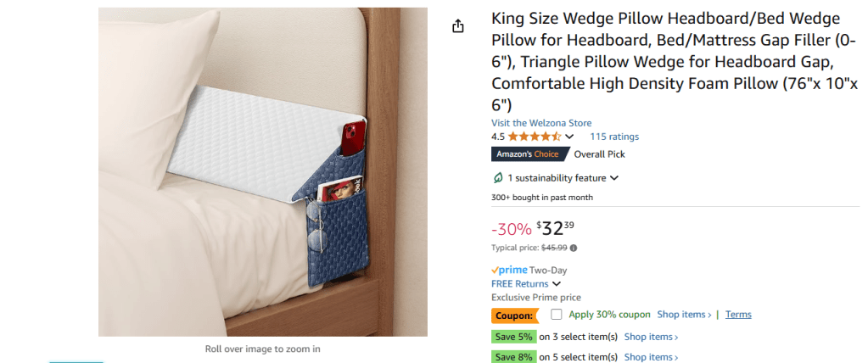The width and height of the screenshot is (868, 363).
Task: Click the share icon beside product image
Action: click(x=458, y=26)
